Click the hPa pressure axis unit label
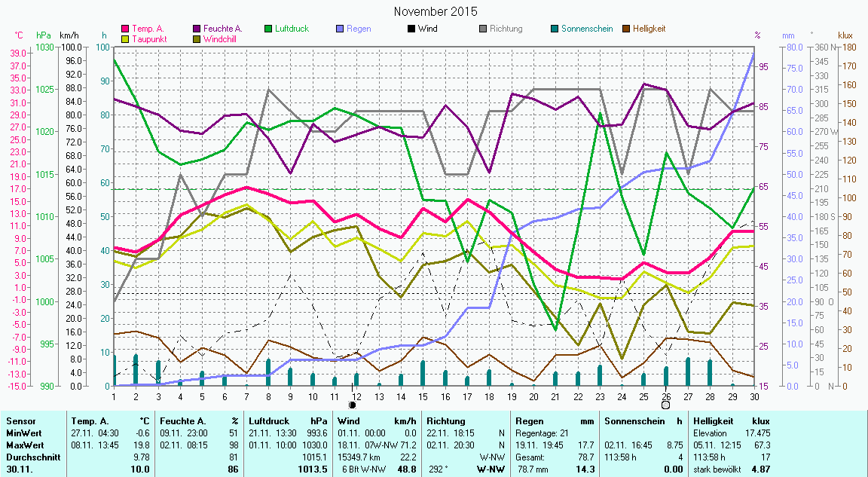 [x=44, y=35]
